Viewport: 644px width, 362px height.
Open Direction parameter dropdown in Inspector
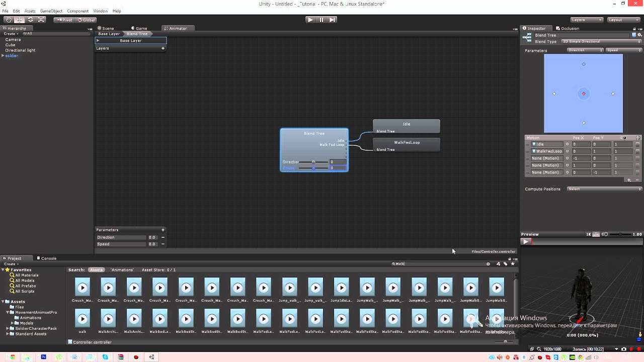(x=585, y=50)
